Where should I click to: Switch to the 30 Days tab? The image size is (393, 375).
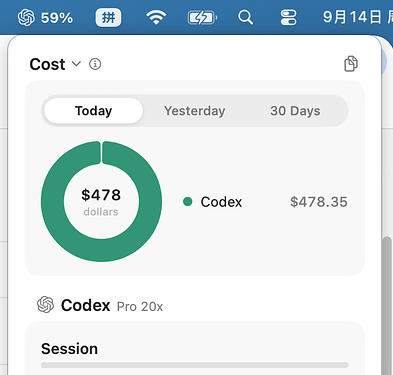tap(295, 111)
